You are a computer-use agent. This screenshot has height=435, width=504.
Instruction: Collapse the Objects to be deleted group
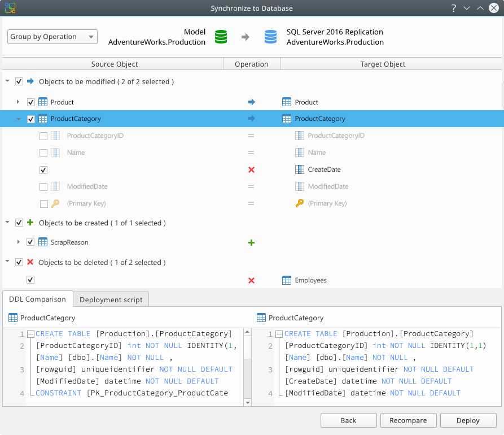[x=7, y=261]
